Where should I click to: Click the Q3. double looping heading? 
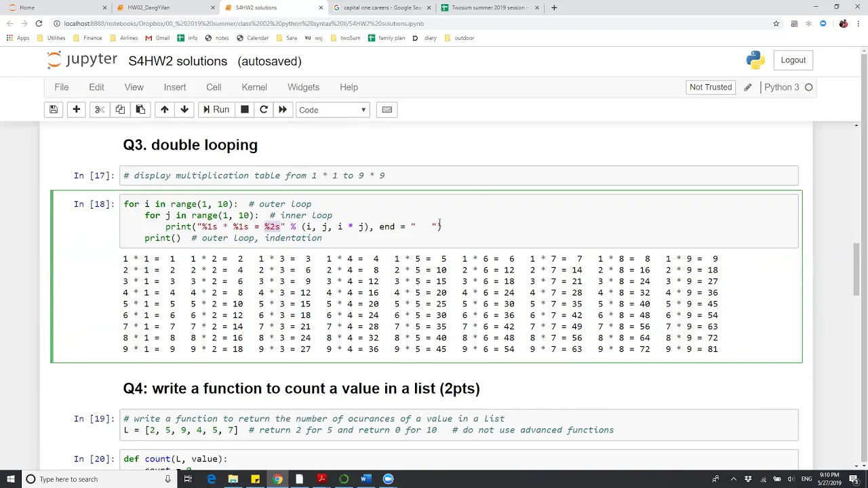191,145
